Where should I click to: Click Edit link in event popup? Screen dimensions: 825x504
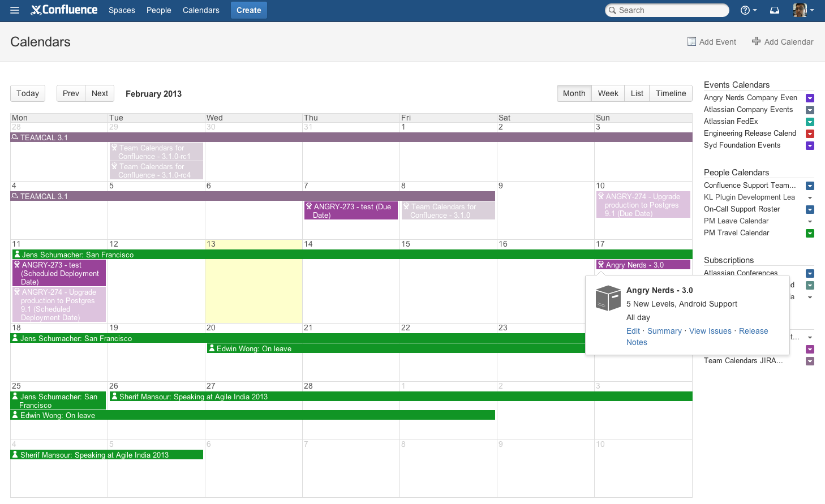[633, 331]
